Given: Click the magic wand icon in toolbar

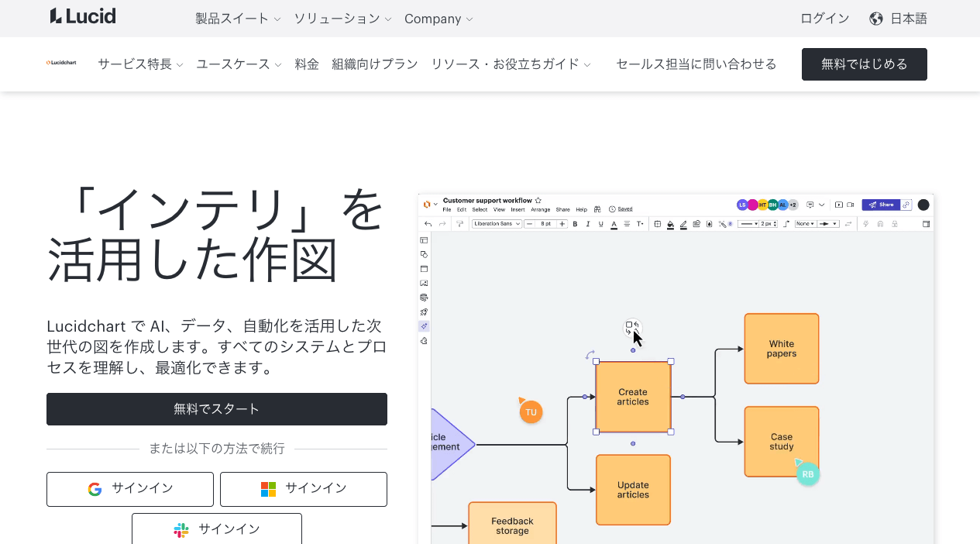Looking at the screenshot, I should (722, 224).
